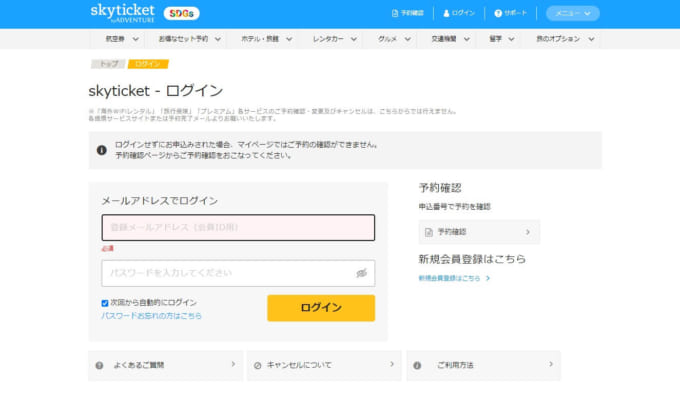Open パスワードお忘れの方はこちら link
Screen dimensions: 680x401
click(151, 316)
